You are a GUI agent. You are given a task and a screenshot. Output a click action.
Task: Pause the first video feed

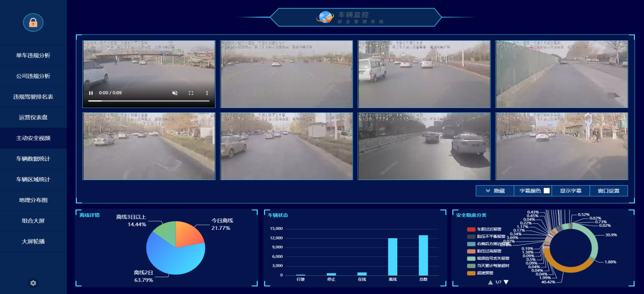pyautogui.click(x=91, y=93)
